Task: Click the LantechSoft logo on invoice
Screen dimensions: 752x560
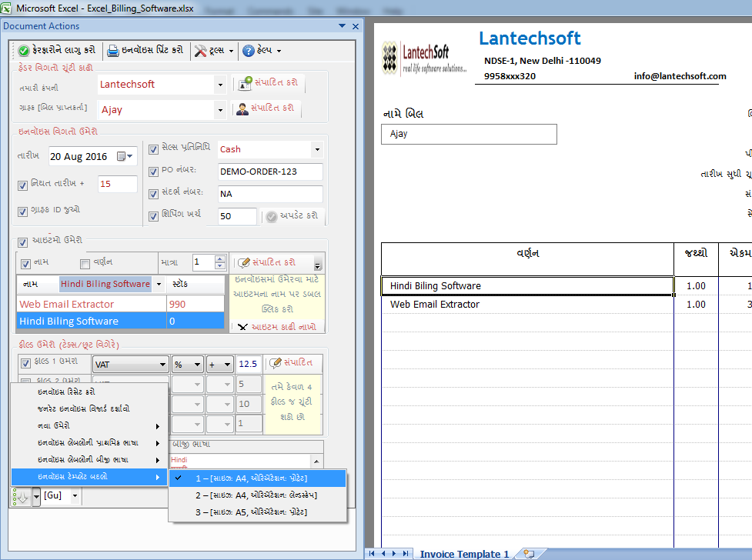Action: coord(424,58)
